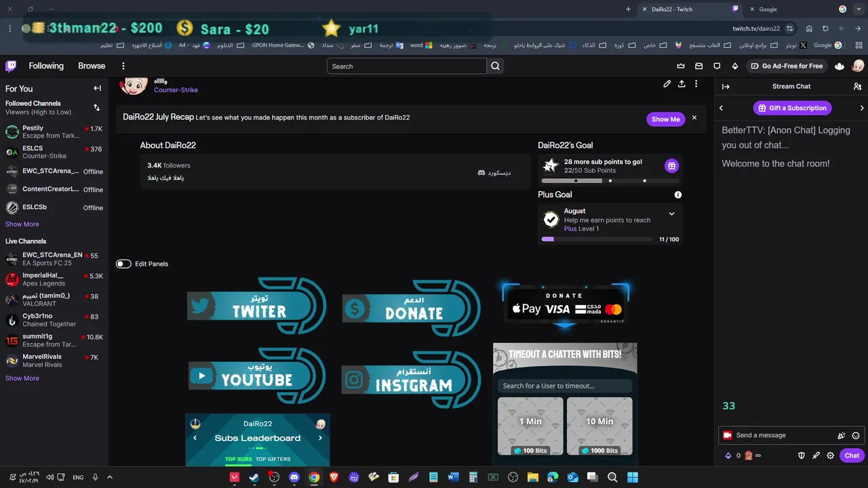This screenshot has height=488, width=868.
Task: Open the notifications inbox icon
Action: [x=699, y=66]
